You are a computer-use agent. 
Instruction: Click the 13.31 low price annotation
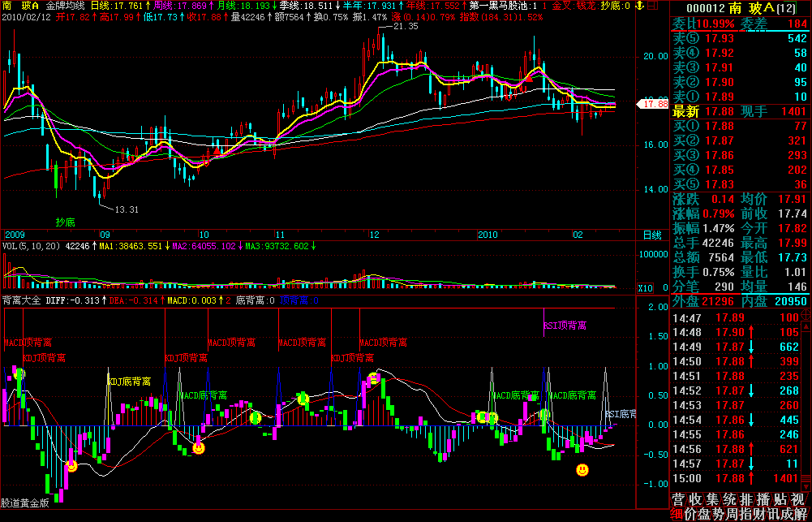(127, 209)
